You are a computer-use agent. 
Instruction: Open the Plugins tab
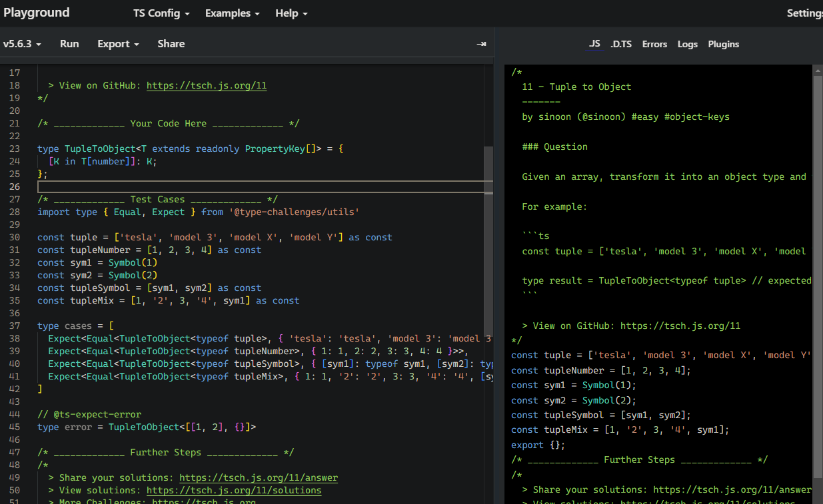click(723, 44)
